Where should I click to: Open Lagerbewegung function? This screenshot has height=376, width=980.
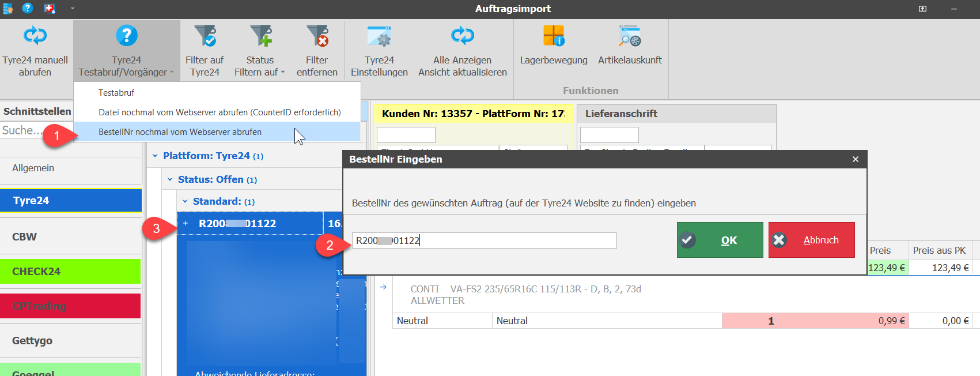click(554, 46)
